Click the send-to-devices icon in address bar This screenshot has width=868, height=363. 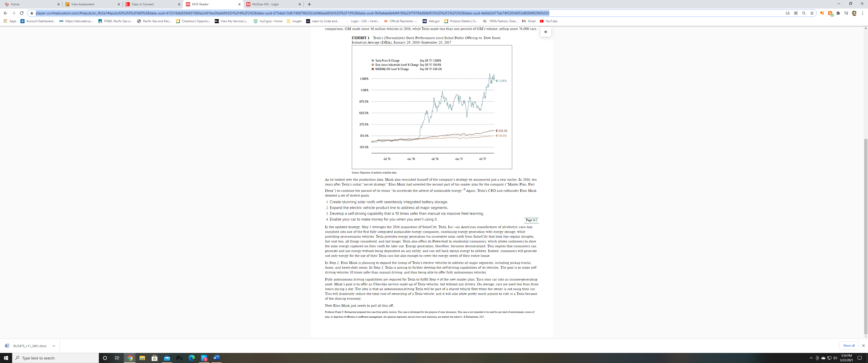pos(788,13)
